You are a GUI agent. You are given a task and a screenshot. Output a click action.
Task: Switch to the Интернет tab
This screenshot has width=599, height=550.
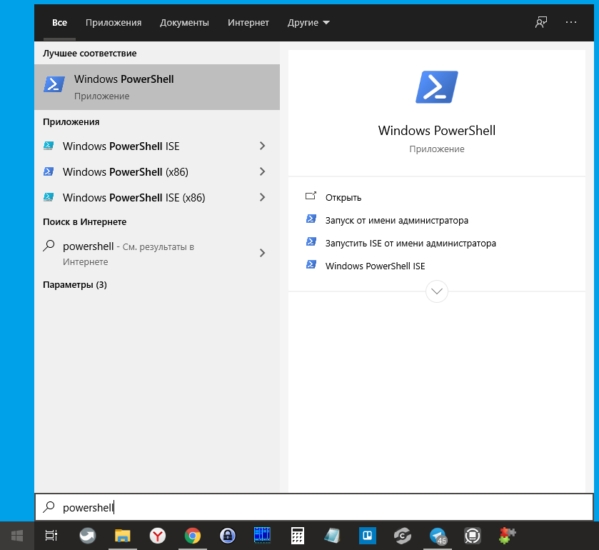pyautogui.click(x=248, y=23)
